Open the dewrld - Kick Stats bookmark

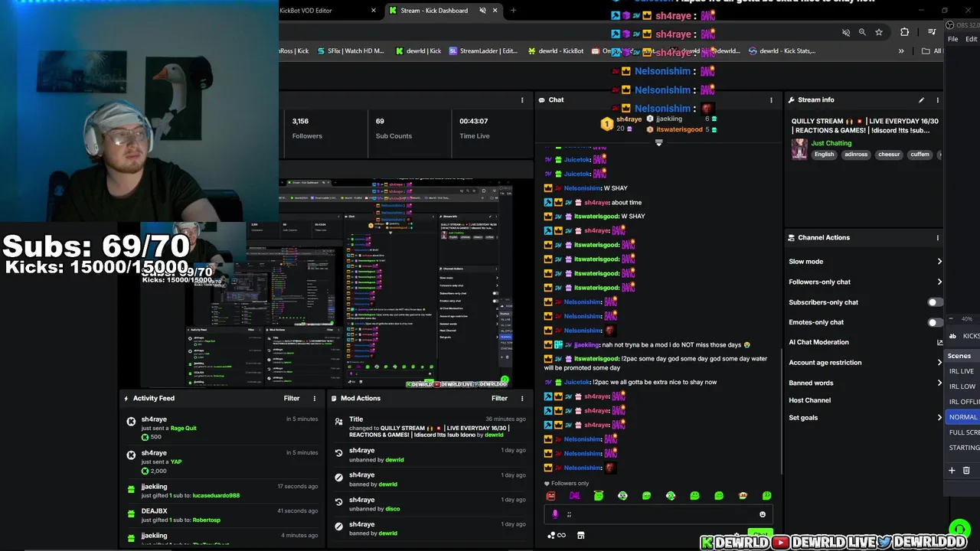tap(782, 51)
